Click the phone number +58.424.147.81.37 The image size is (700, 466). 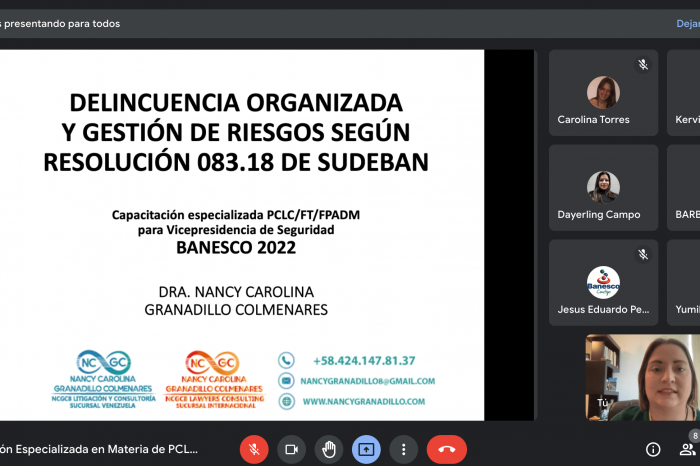pyautogui.click(x=364, y=361)
